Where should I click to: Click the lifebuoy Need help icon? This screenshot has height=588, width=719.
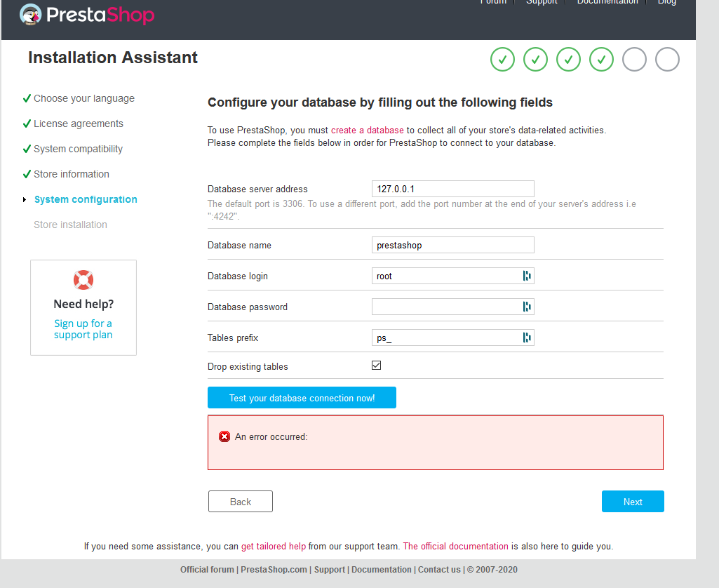tap(83, 280)
